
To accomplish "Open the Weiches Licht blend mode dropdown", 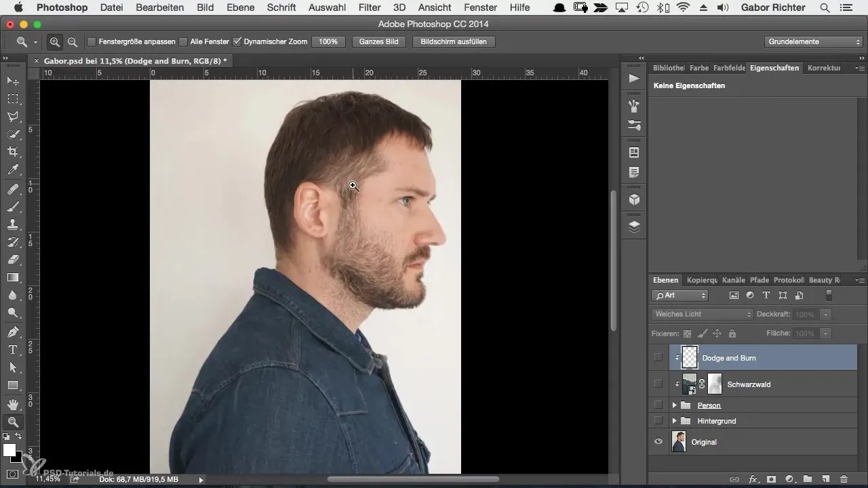I will [703, 314].
